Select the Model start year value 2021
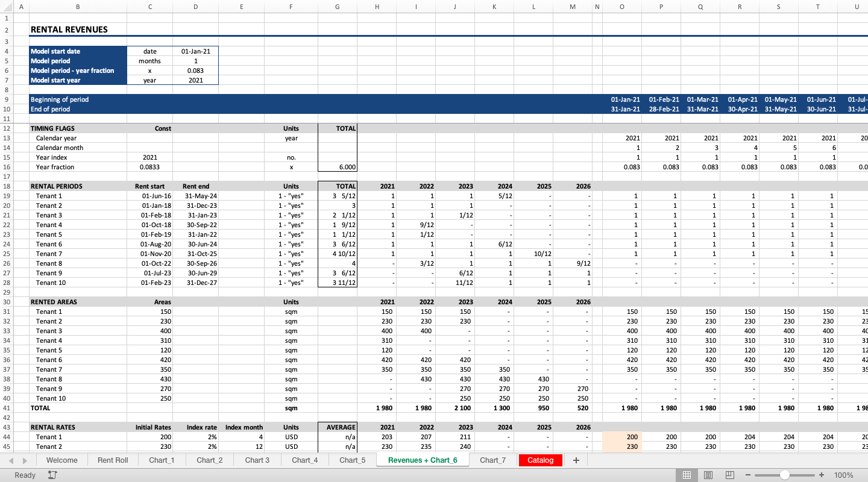The height and width of the screenshot is (482, 868). coord(195,80)
